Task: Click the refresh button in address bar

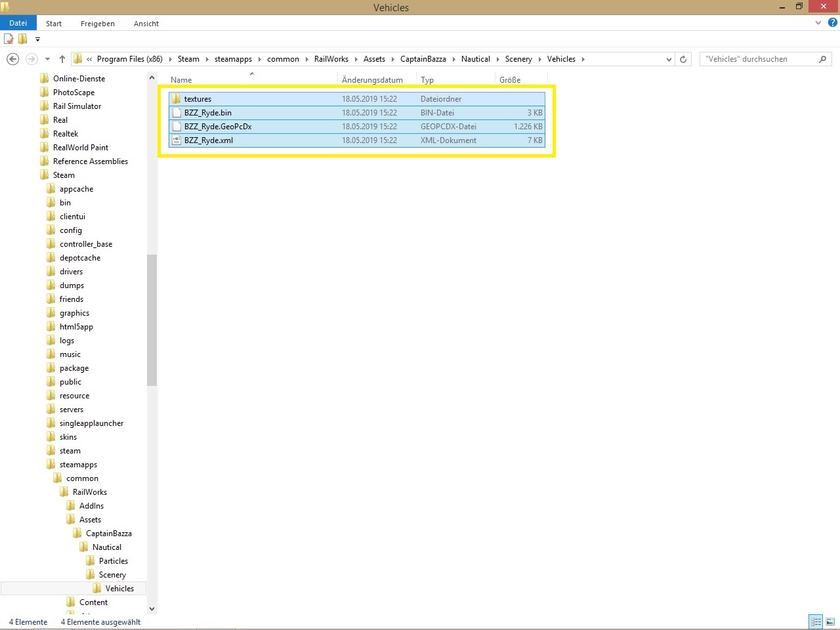Action: [683, 59]
